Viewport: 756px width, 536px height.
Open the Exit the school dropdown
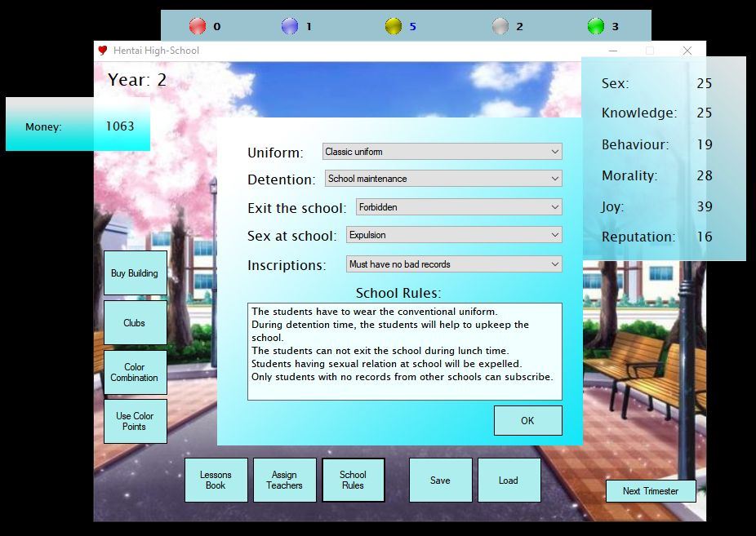(459, 207)
